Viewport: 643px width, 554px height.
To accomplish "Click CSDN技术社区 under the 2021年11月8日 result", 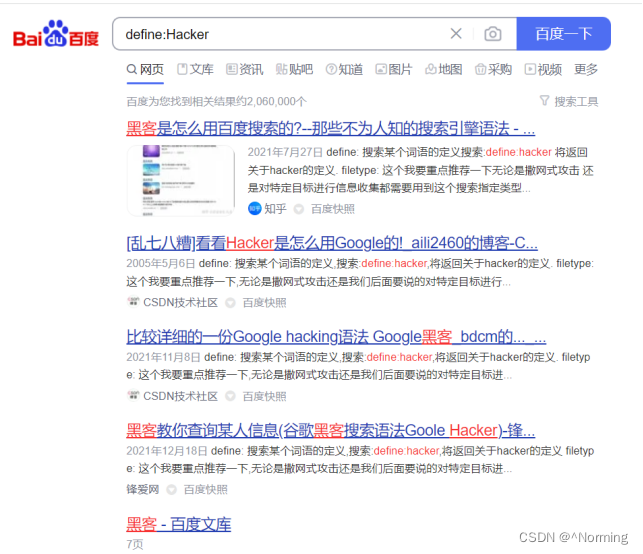I will tap(180, 396).
